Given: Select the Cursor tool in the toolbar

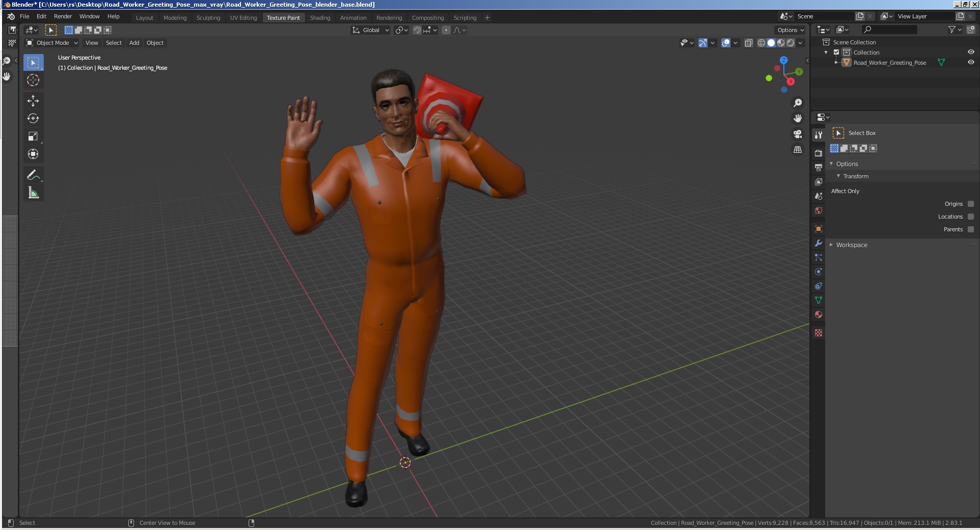Looking at the screenshot, I should tap(33, 80).
